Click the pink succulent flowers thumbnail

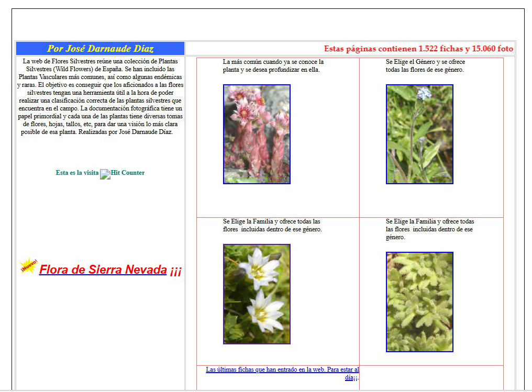[x=257, y=135]
